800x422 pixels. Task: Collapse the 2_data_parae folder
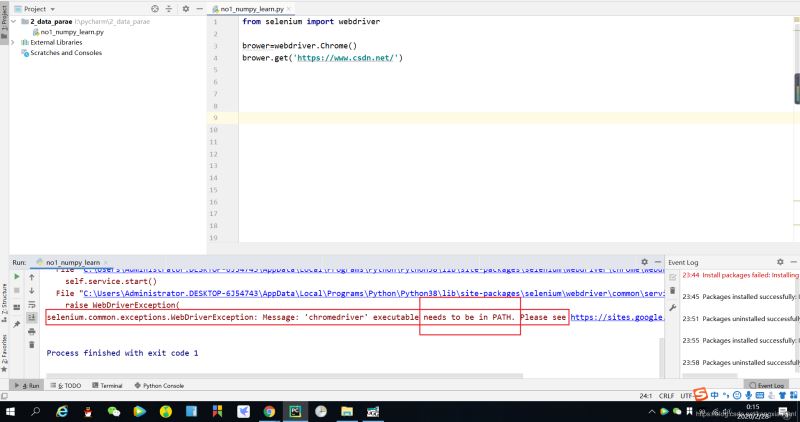(x=14, y=22)
